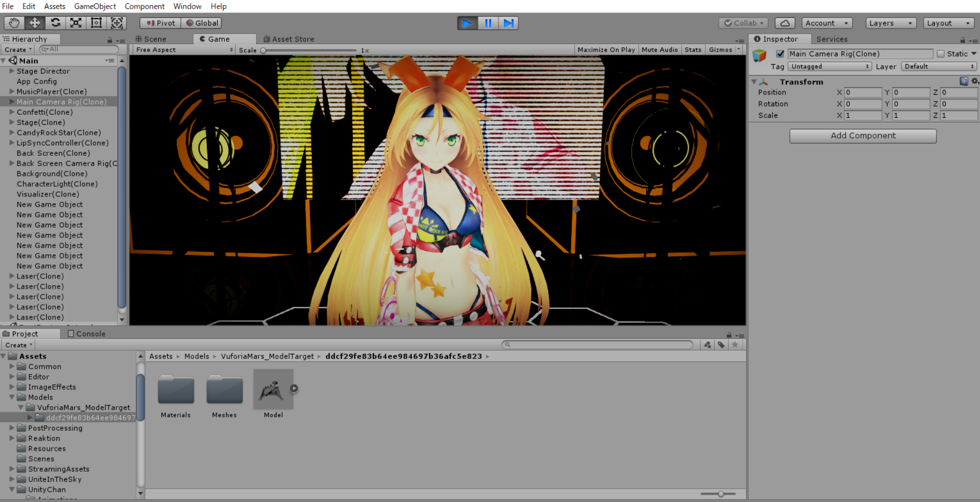The height and width of the screenshot is (502, 980).
Task: Enable Mute Audio in the Game view
Action: pyautogui.click(x=659, y=49)
